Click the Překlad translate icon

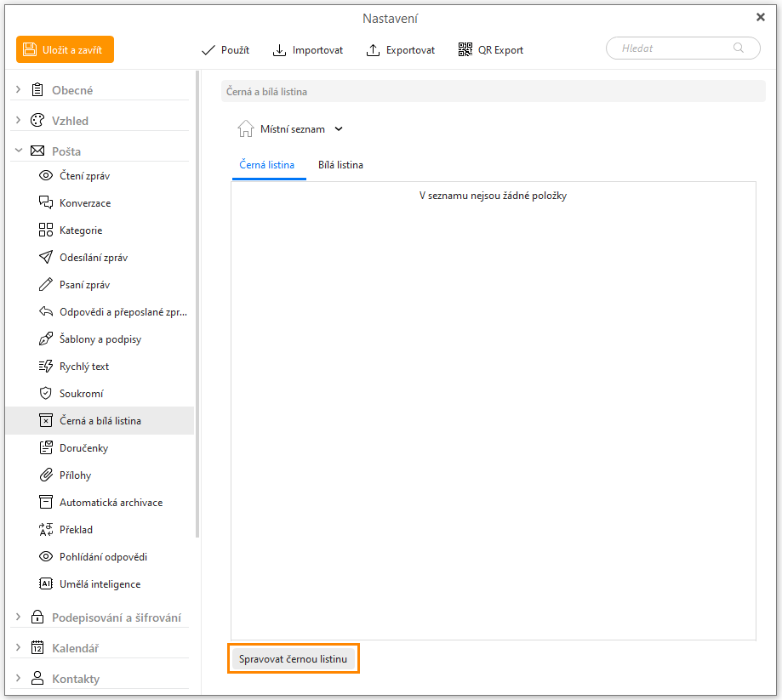pyautogui.click(x=46, y=529)
